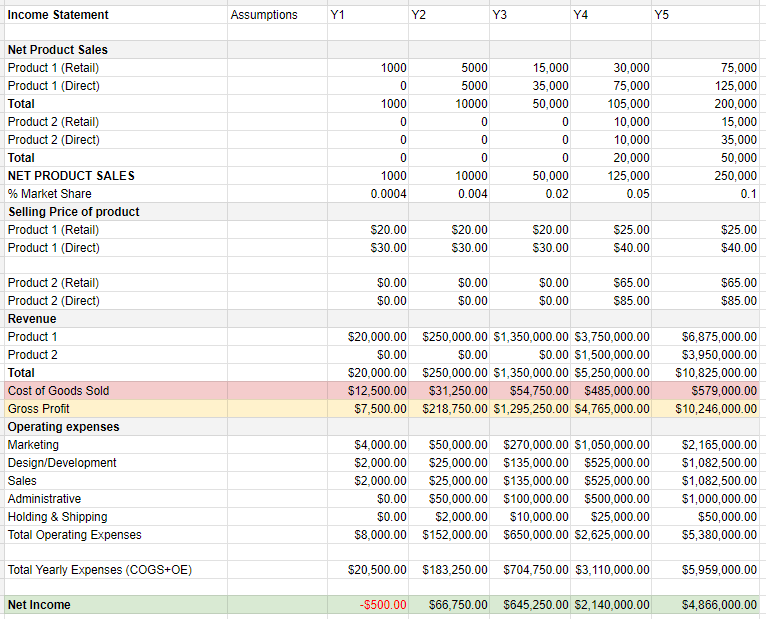766x619 pixels.
Task: Select the $3,950,000.00 Product 2 revenue cell
Action: pos(705,355)
